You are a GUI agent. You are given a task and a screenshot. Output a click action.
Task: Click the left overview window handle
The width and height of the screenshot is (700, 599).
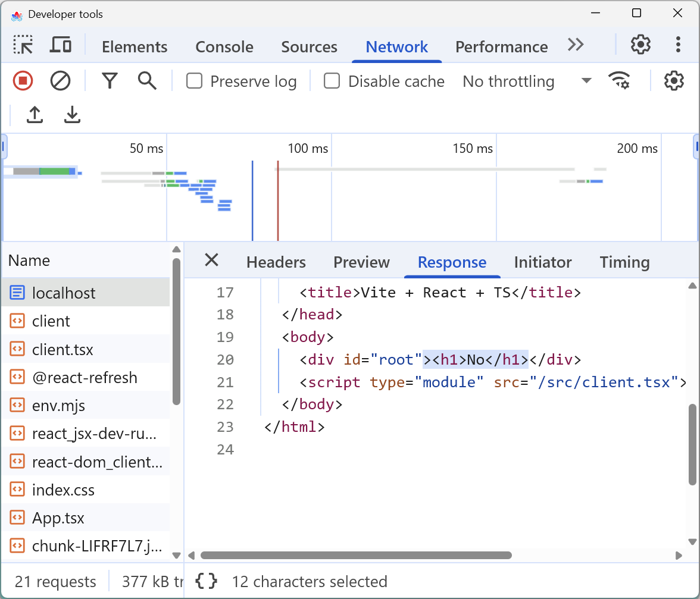click(x=3, y=147)
